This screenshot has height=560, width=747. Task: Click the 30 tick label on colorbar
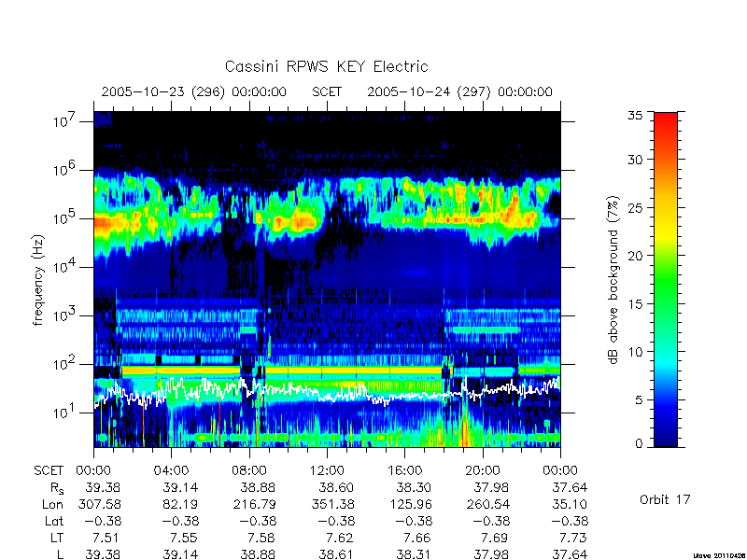click(x=635, y=160)
